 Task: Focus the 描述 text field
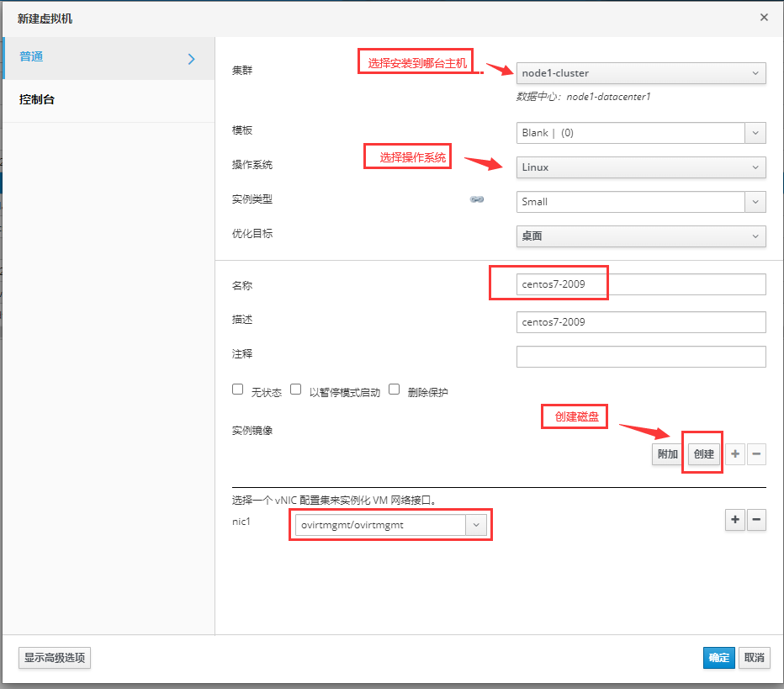(641, 322)
